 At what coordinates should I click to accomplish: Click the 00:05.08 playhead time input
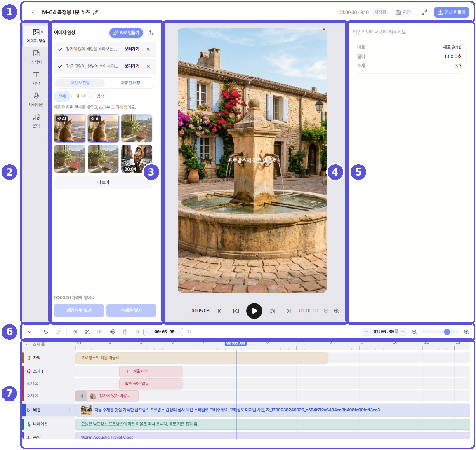point(164,332)
